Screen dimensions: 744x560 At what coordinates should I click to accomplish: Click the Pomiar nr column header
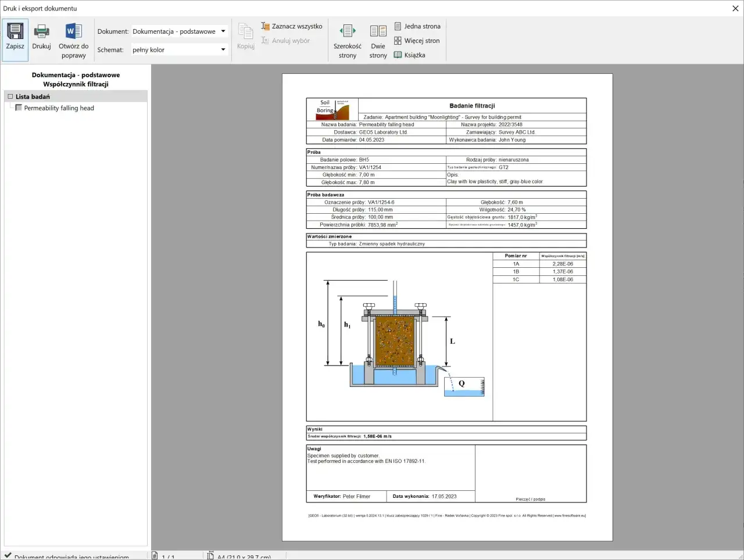[x=516, y=256]
